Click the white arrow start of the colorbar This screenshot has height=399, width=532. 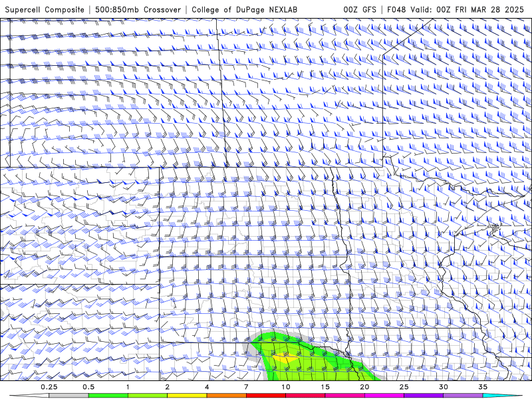29,396
